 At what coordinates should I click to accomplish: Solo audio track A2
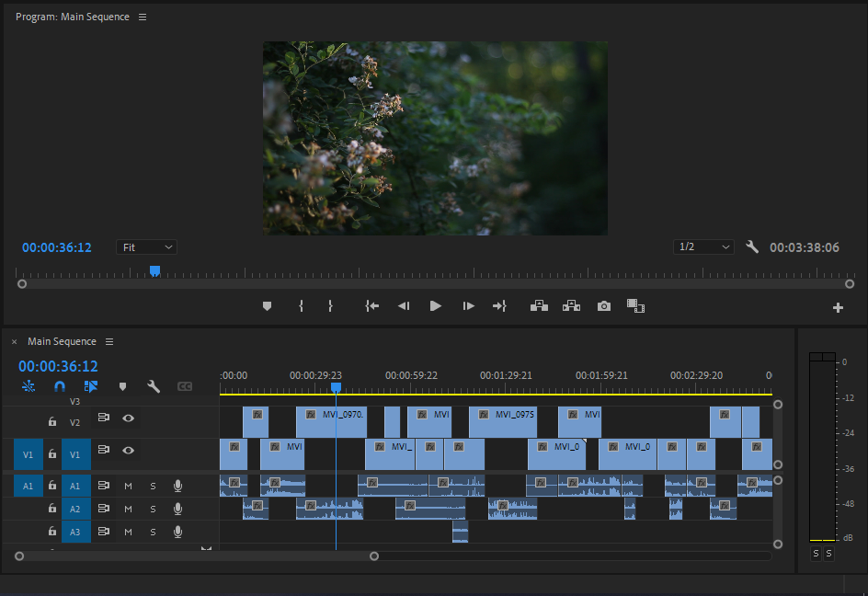click(153, 508)
